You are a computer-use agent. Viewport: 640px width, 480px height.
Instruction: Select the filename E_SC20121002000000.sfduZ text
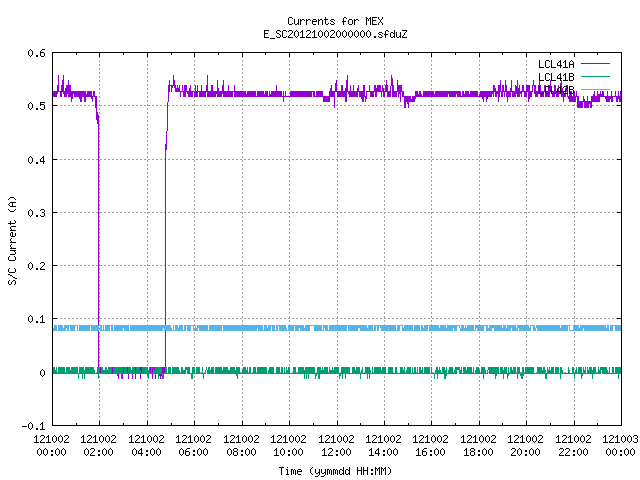point(335,34)
